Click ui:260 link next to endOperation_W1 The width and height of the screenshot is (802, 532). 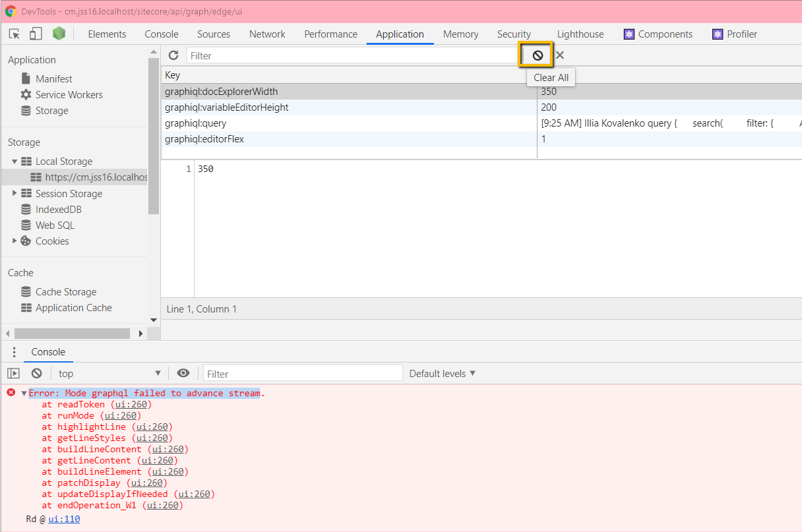[163, 505]
